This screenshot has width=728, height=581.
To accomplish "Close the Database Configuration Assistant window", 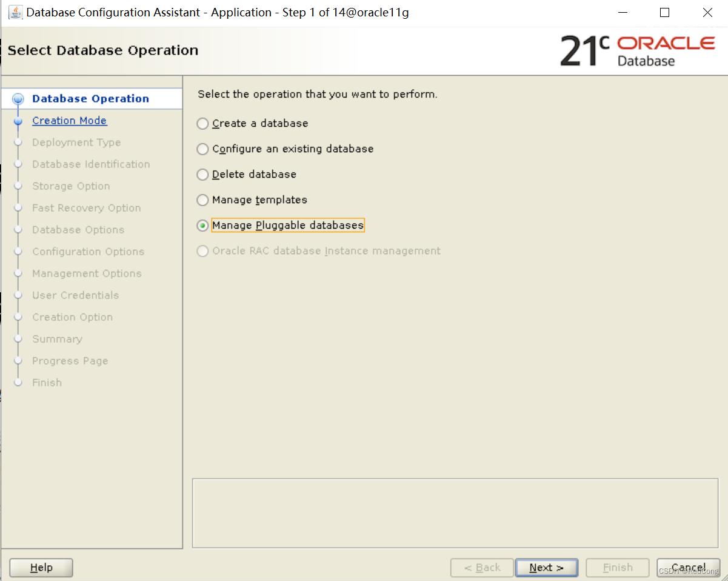I will pos(707,13).
